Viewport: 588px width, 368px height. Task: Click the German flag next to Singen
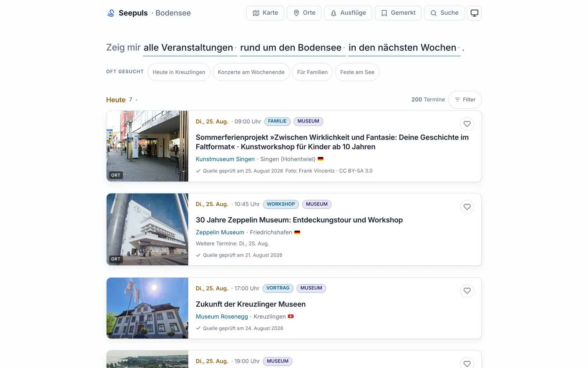click(x=320, y=159)
